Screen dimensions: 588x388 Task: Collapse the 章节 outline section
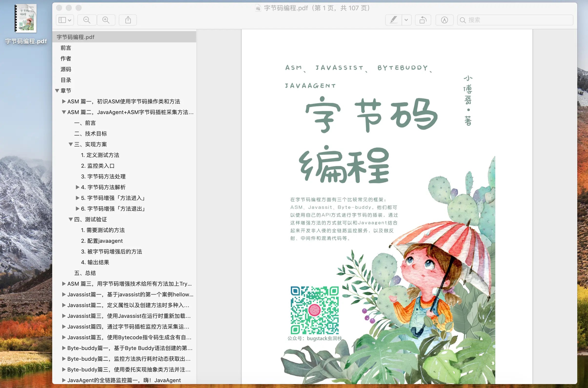(57, 91)
